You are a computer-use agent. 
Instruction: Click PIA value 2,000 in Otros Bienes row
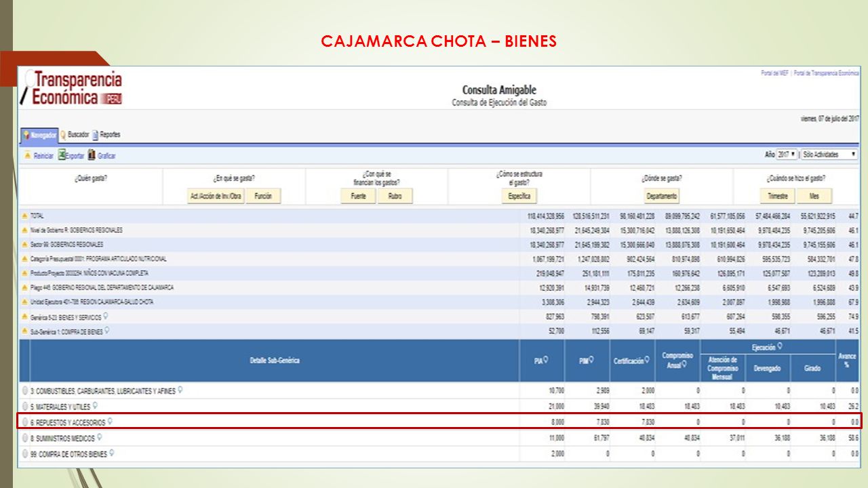(556, 454)
